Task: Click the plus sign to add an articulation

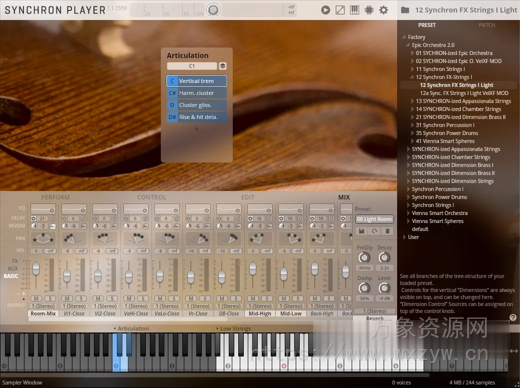Action: [197, 129]
